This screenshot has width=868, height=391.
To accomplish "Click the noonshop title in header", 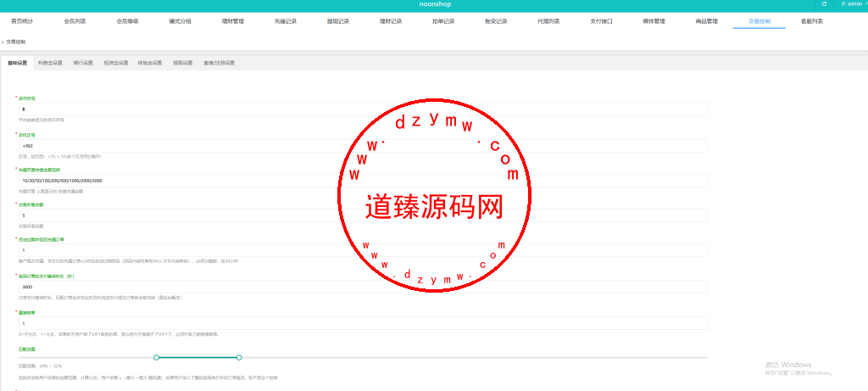I will (433, 4).
